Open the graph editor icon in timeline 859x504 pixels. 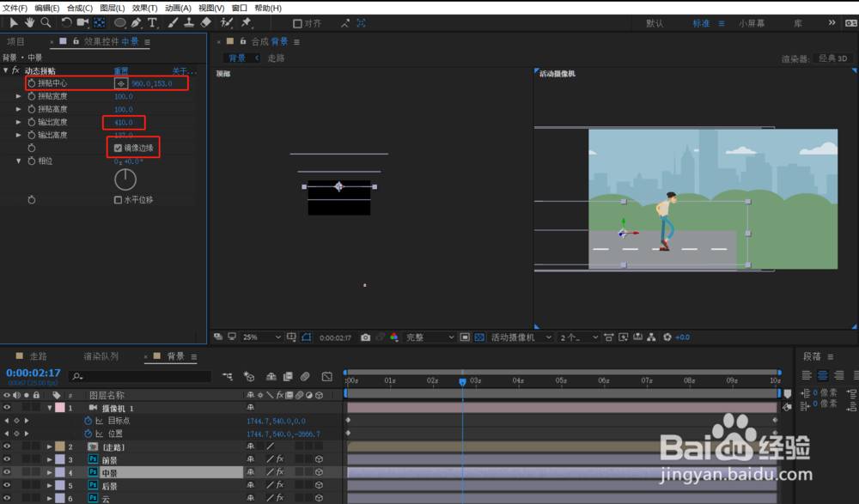pyautogui.click(x=327, y=376)
